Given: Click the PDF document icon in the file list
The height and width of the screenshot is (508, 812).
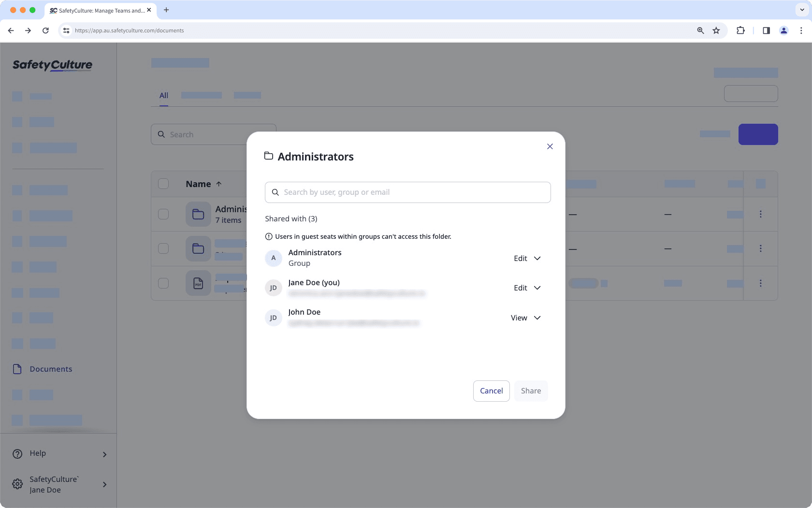Looking at the screenshot, I should [198, 283].
